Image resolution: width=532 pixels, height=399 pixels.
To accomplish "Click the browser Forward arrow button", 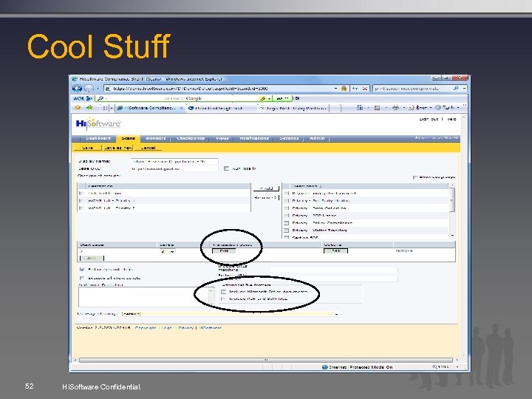I will (89, 89).
